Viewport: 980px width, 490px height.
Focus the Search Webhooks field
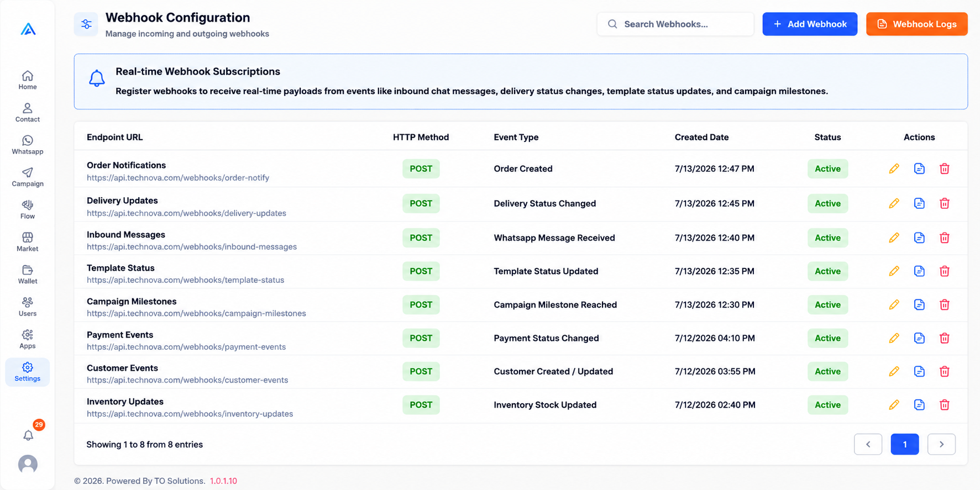[x=675, y=24]
